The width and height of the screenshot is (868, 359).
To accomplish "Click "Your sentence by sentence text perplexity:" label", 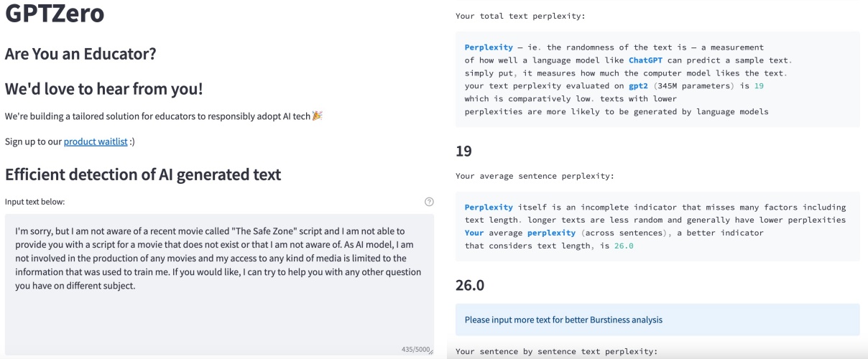I will [x=556, y=352].
